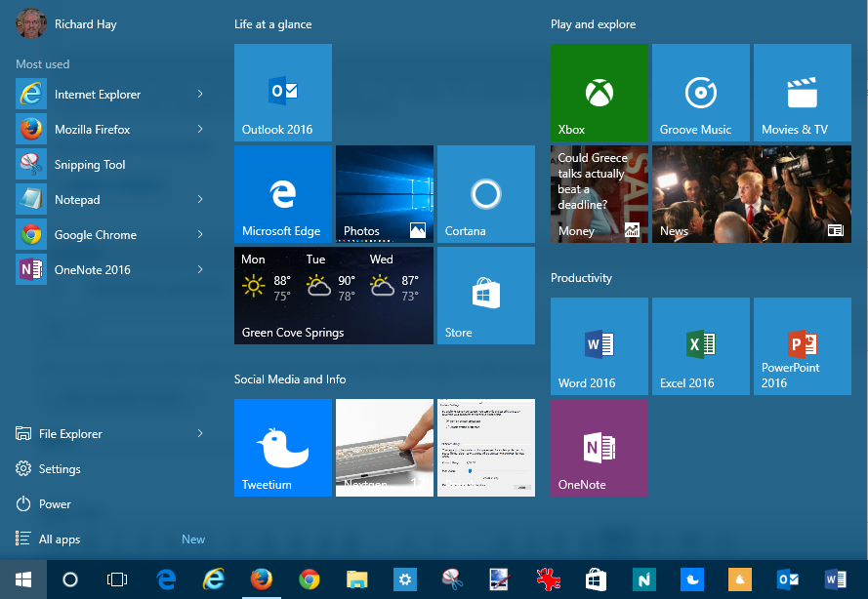Click the Power button
Image resolution: width=868 pixels, height=599 pixels.
[55, 504]
